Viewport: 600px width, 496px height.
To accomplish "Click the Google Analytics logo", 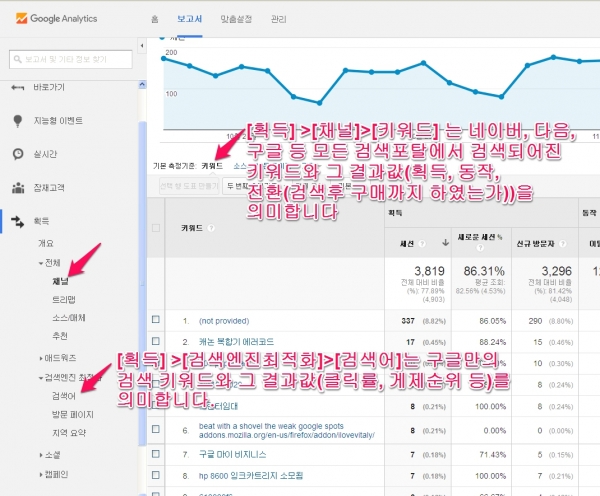I will (50, 18).
